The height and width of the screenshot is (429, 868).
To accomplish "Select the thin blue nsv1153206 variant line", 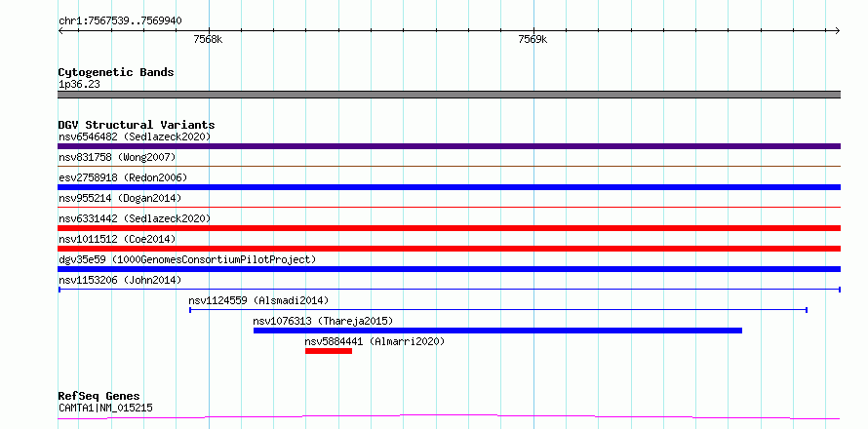I will [449, 290].
